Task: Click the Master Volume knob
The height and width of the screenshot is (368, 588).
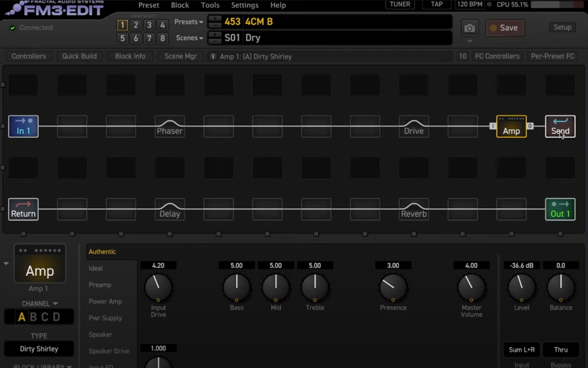Action: 472,287
